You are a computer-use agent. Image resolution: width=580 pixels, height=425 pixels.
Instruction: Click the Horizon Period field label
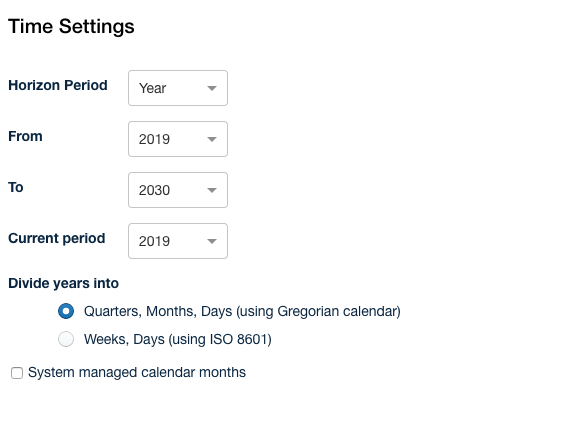[58, 85]
